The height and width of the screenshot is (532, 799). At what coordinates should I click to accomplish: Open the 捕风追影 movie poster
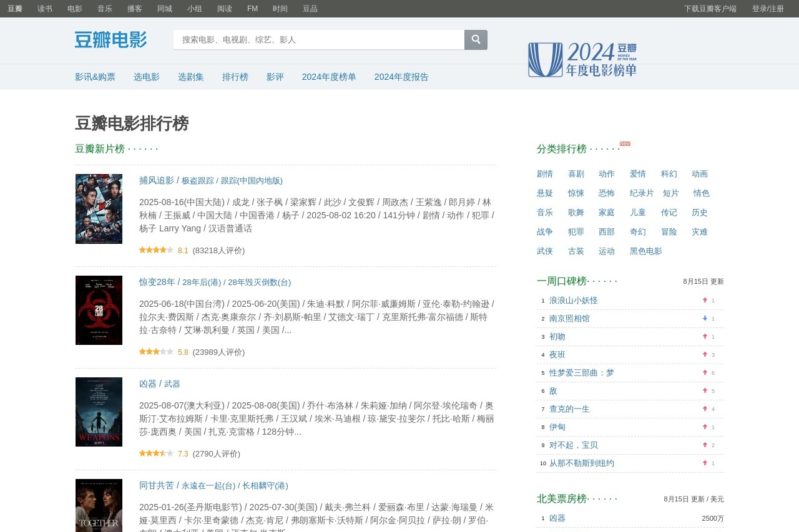coord(99,209)
